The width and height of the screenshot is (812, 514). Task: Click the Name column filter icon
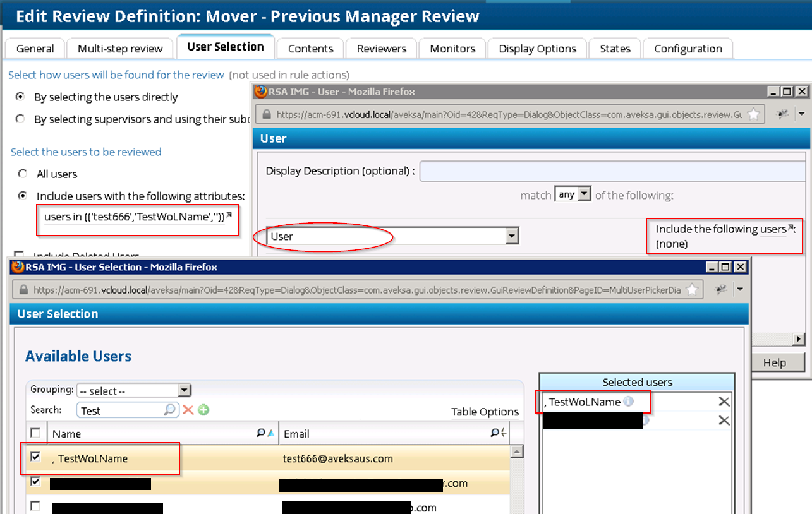[261, 433]
